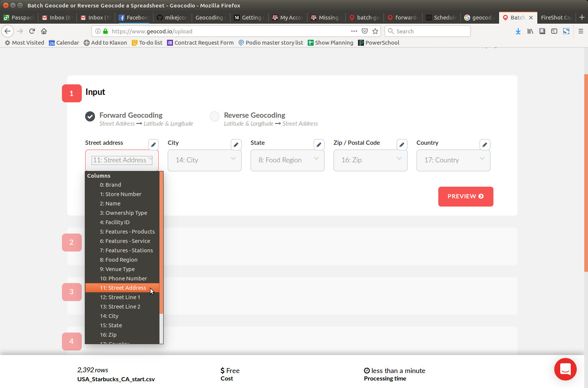The width and height of the screenshot is (588, 388).
Task: Open the Contract Request Form bookmark
Action: point(200,43)
